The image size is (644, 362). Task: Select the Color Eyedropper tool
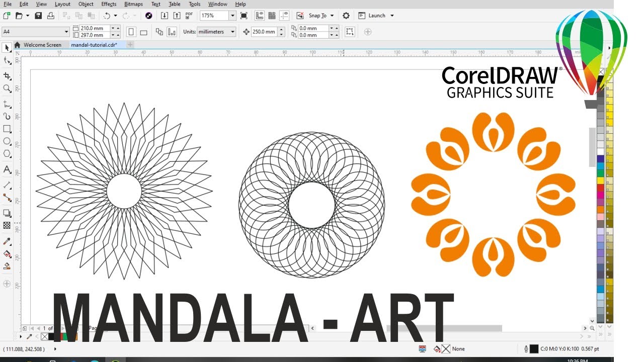click(x=7, y=241)
